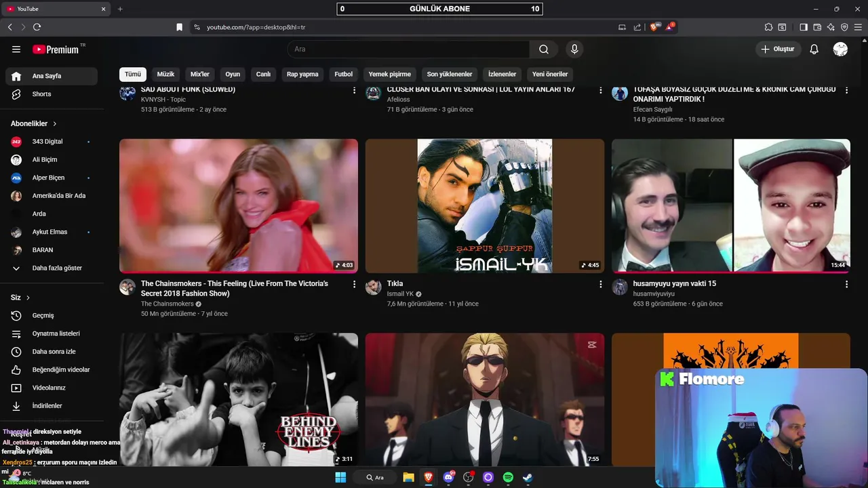Open options menu for husamyuyu yayın vakti 15
868x488 pixels.
tap(846, 285)
